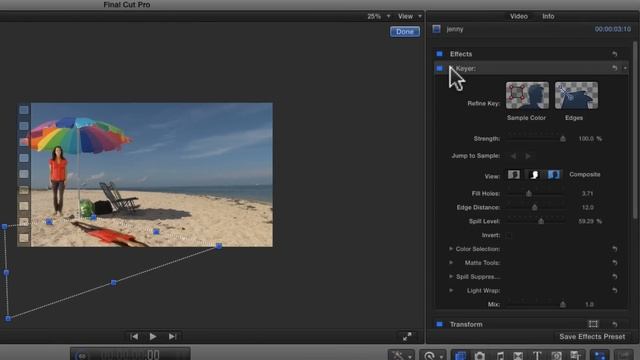Viewport: 640px width, 360px height.
Task: Reset Matte Tools parameters
Action: point(615,262)
